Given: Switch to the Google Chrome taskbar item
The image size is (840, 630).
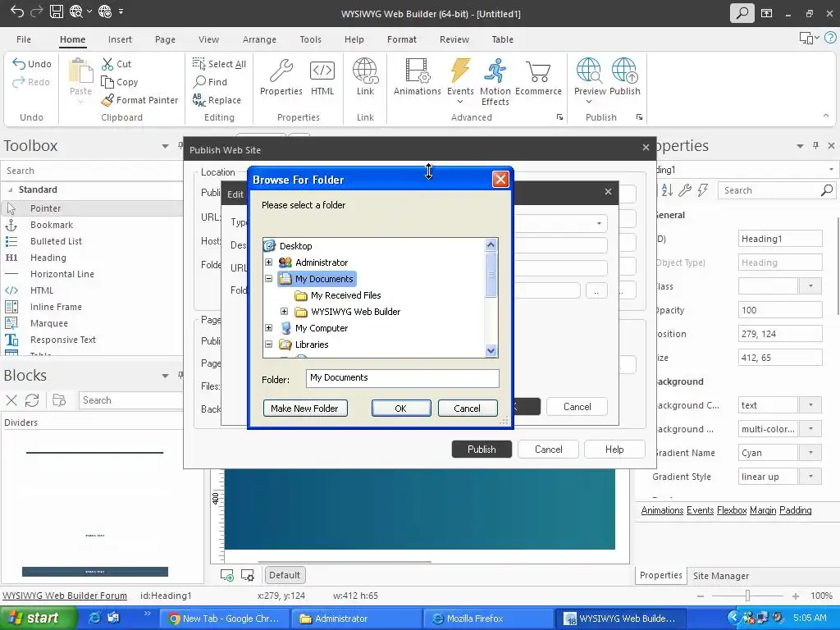Looking at the screenshot, I should point(225,619).
